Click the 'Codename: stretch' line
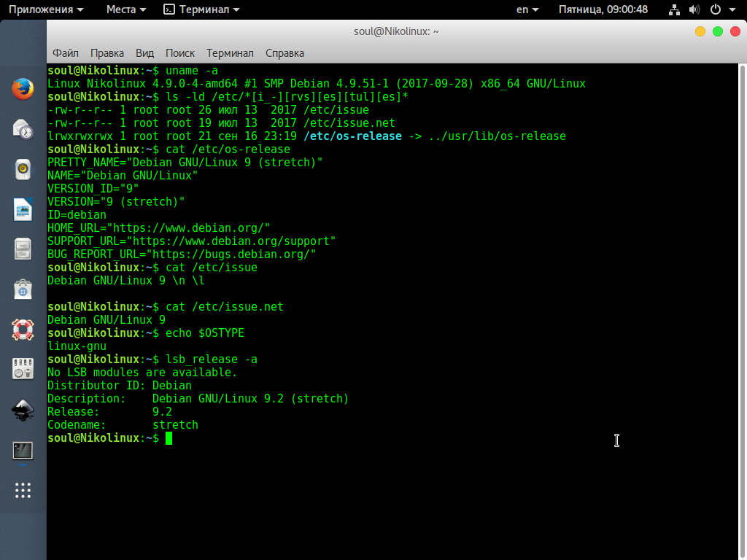 click(123, 425)
